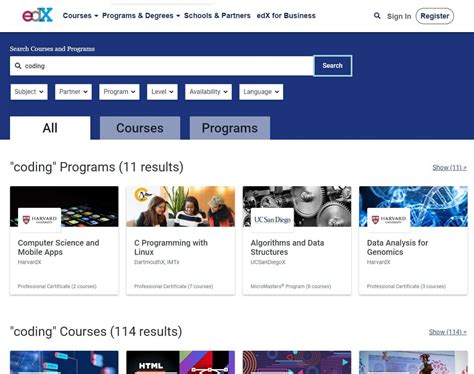Click the Harvard logo on Data Analysis card
The width and height of the screenshot is (474, 374).
pyautogui.click(x=389, y=219)
